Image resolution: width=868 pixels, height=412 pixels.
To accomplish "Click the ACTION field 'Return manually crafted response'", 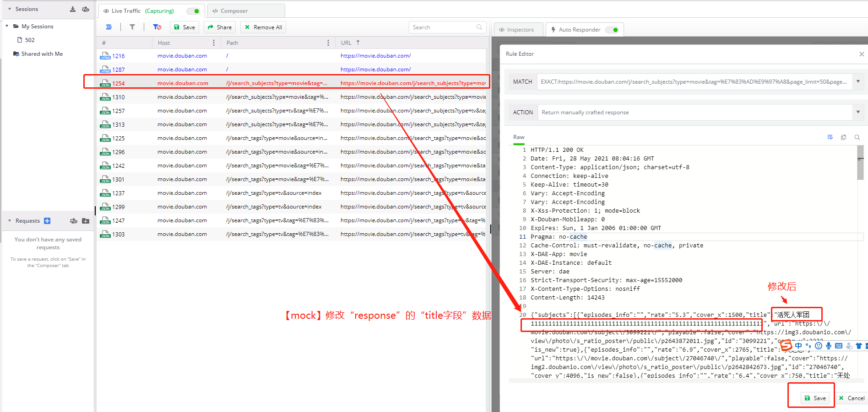I will pyautogui.click(x=694, y=112).
